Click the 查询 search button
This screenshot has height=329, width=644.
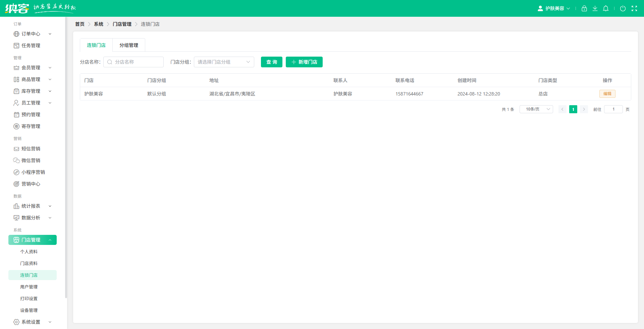(271, 62)
